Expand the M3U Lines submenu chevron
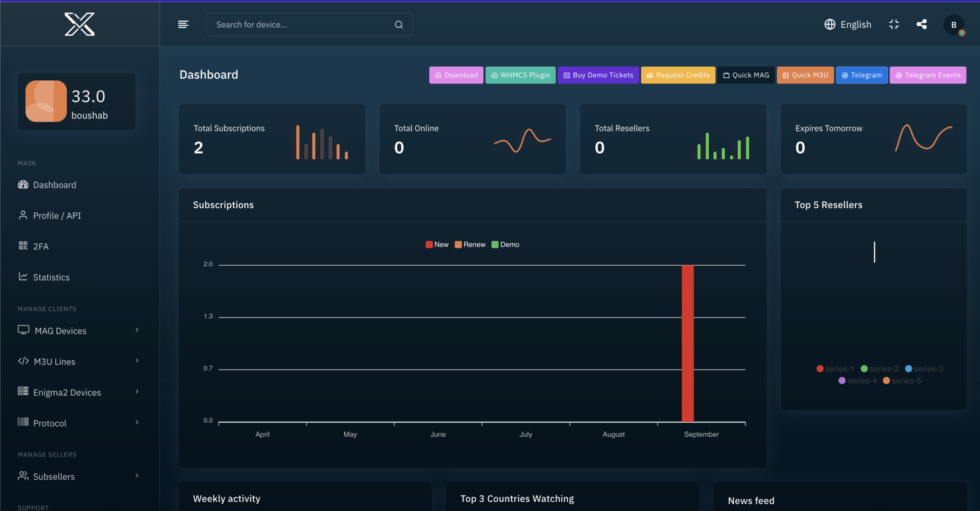 (137, 360)
